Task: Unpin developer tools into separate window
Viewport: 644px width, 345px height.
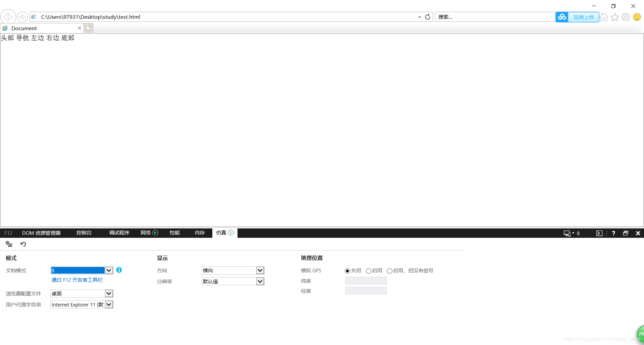Action: coord(625,233)
